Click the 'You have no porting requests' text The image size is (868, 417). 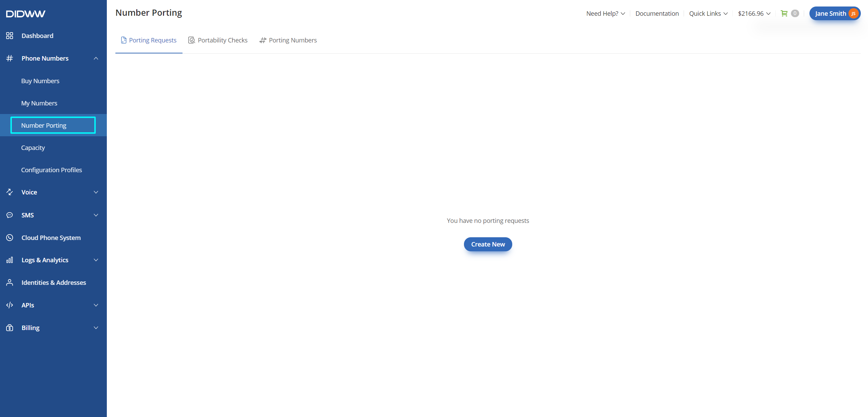pyautogui.click(x=488, y=220)
